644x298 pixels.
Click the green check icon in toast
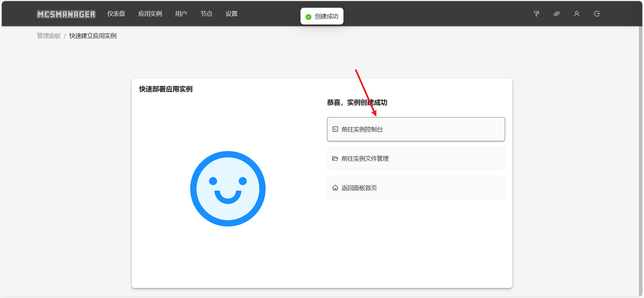[309, 17]
